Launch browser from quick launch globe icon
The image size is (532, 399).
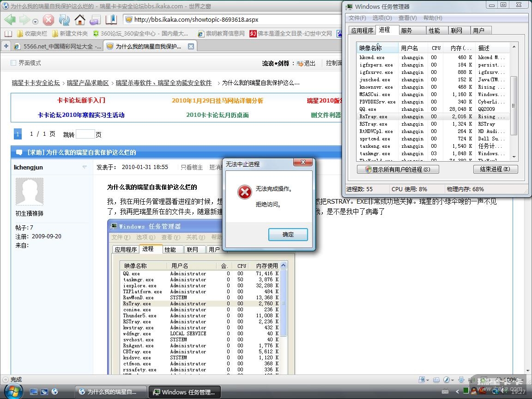pos(54,392)
